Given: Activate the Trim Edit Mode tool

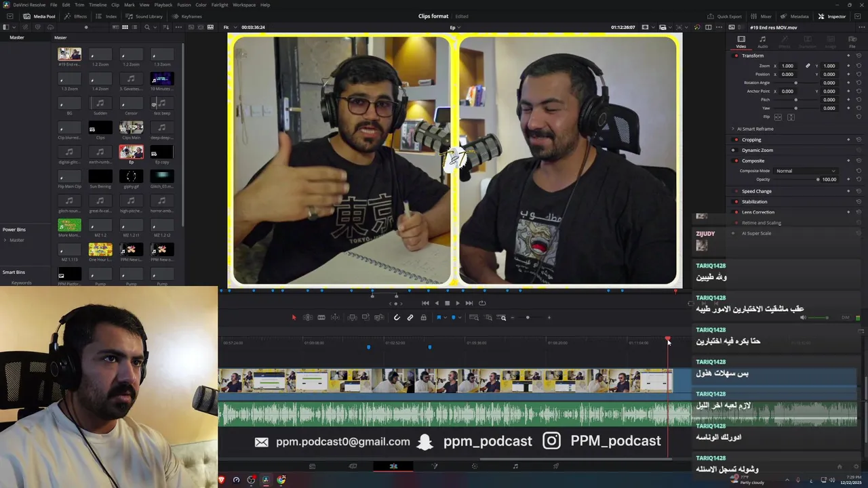Looking at the screenshot, I should tap(307, 317).
